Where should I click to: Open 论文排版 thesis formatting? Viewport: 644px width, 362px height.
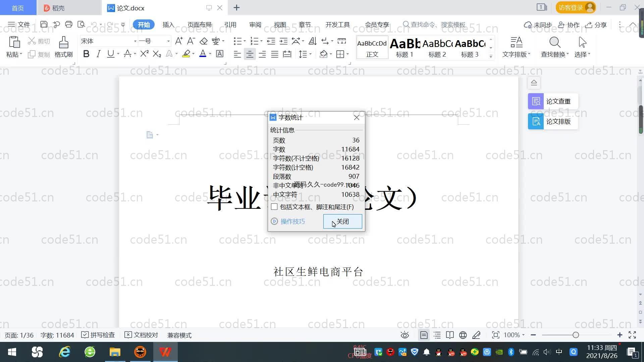click(553, 121)
